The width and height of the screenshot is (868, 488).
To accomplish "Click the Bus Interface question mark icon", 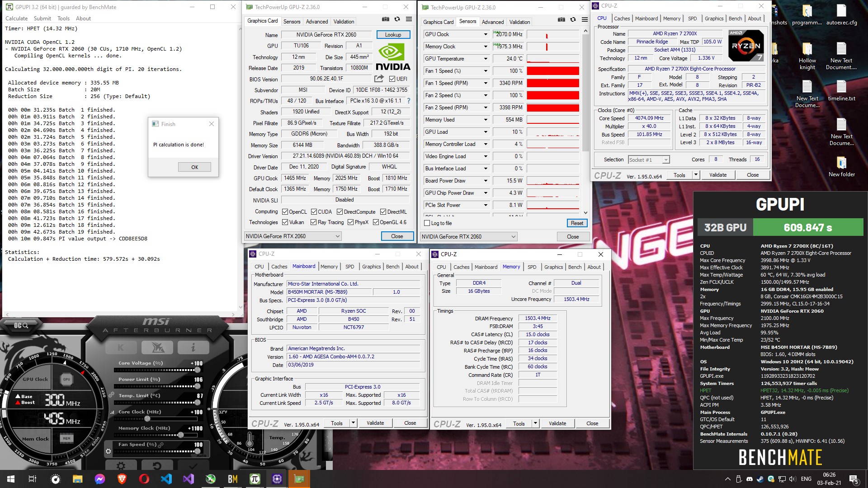I will [409, 101].
